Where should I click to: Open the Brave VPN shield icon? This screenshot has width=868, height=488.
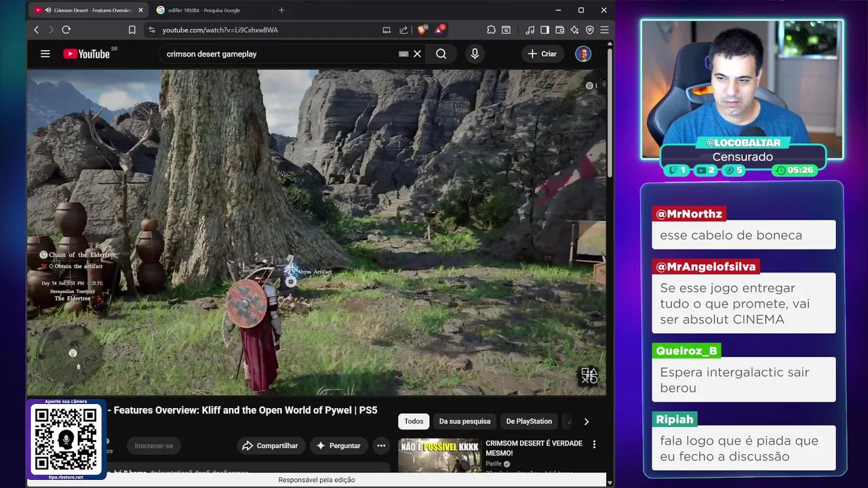(x=589, y=30)
